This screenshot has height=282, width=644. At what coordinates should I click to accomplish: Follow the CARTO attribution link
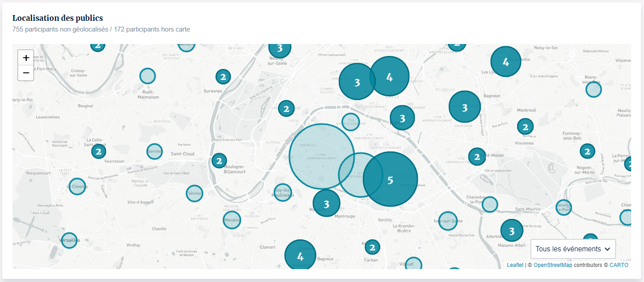click(619, 265)
